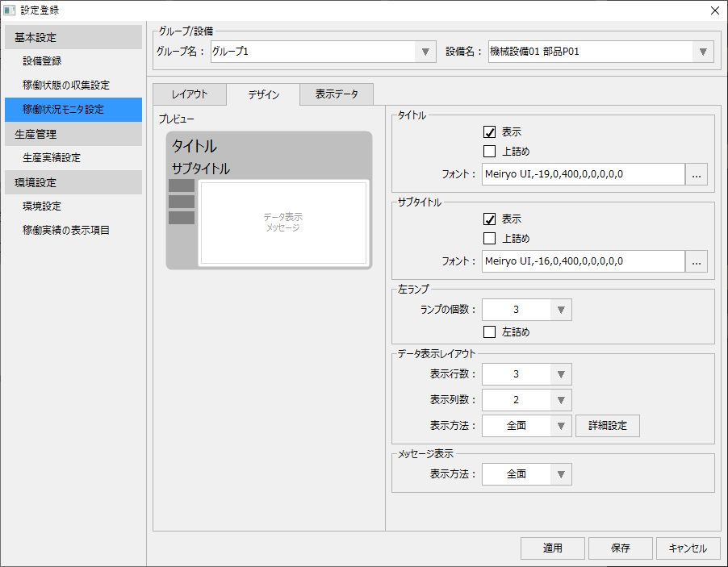728x567 pixels.
Task: Select 設備登録 in the sidebar
Action: pos(61,60)
